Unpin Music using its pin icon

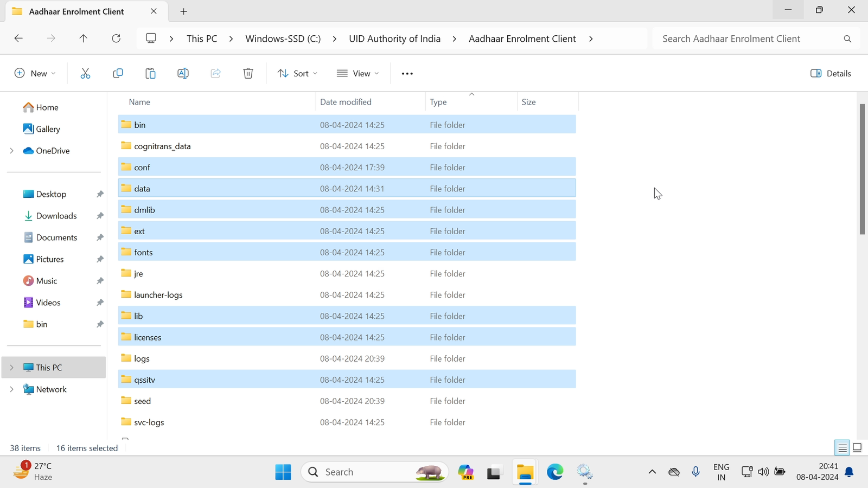point(100,281)
